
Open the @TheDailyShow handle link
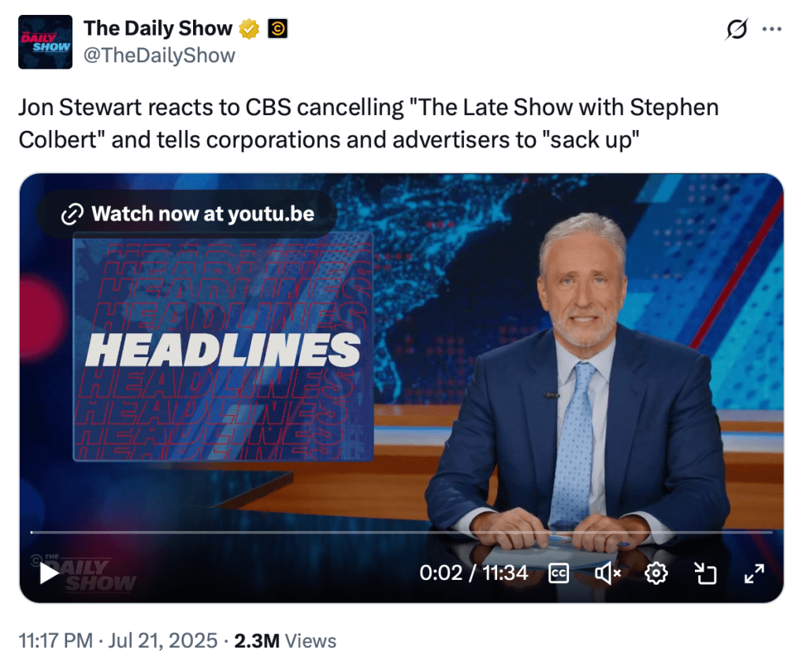click(159, 55)
